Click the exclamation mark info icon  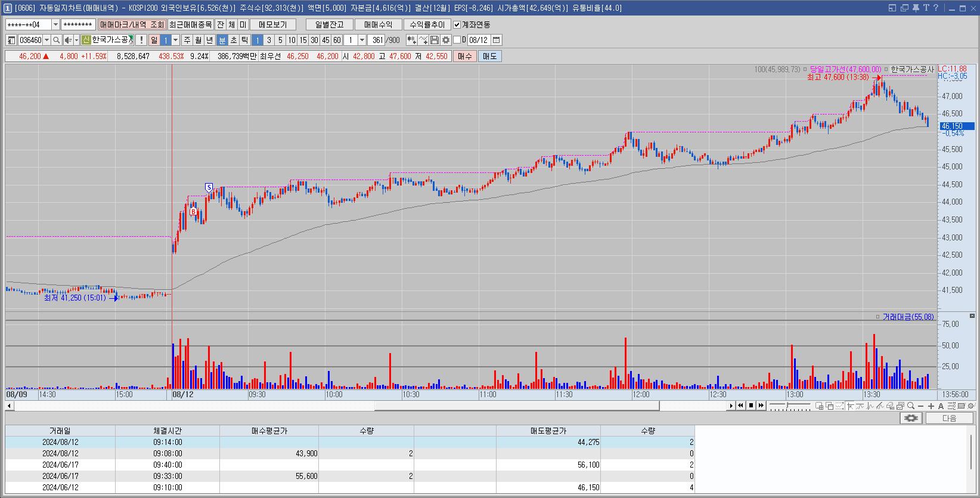pos(141,40)
